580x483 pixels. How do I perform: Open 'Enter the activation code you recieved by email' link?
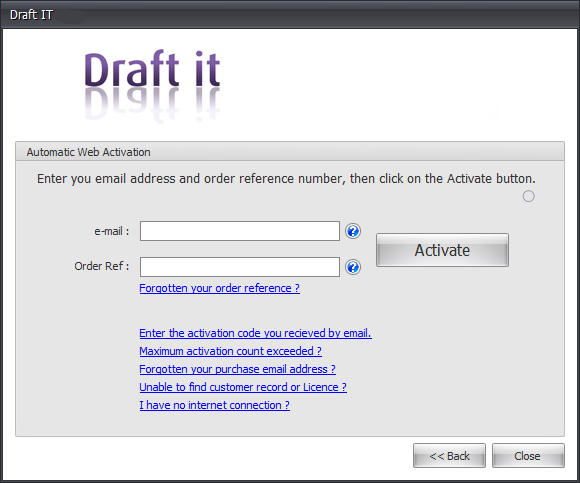click(x=255, y=333)
